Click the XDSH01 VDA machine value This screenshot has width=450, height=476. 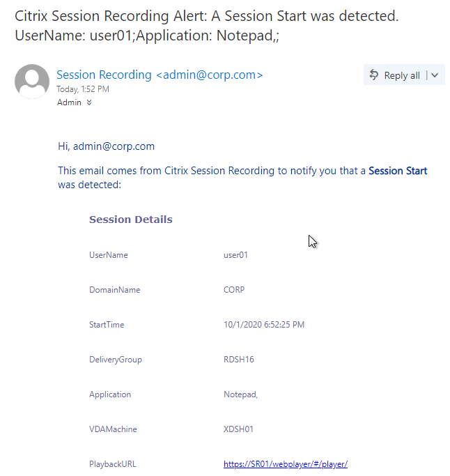(x=238, y=429)
